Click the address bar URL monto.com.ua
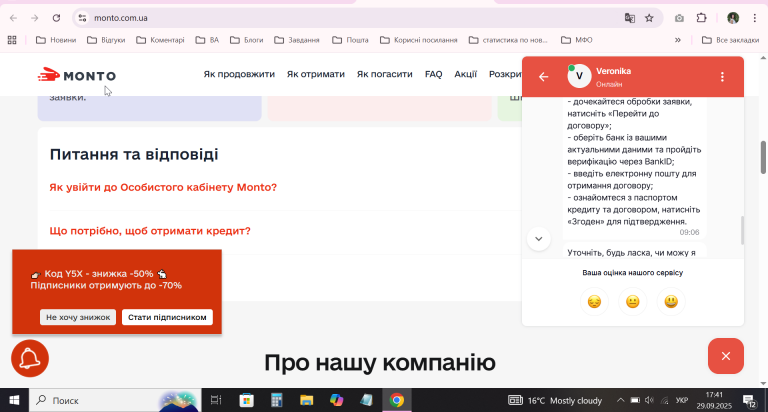 tap(120, 18)
